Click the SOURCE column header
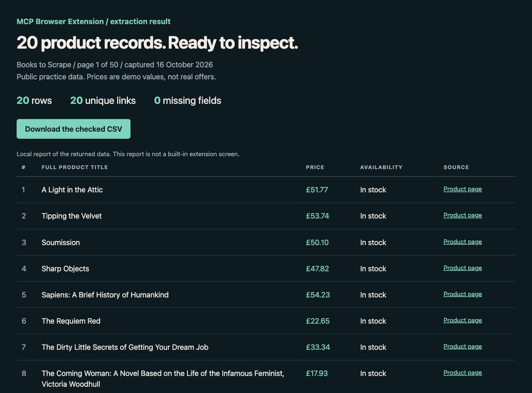The image size is (532, 393). coord(456,167)
